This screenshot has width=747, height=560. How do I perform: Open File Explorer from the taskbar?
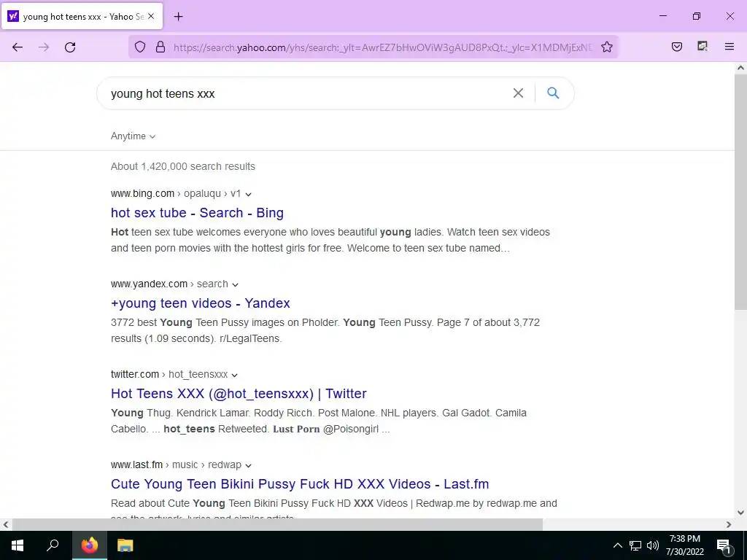125,545
